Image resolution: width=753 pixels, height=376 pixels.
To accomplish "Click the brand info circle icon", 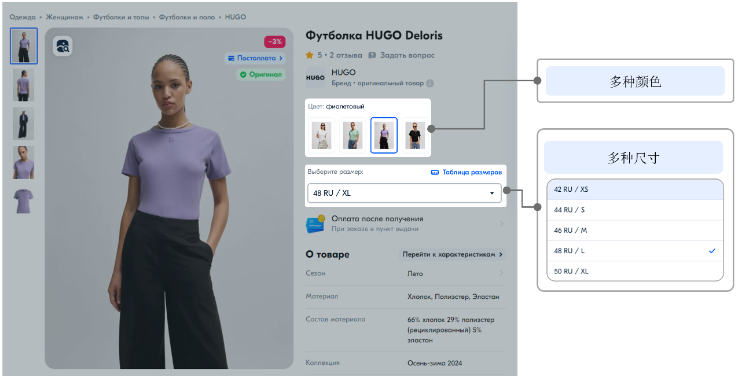I will point(430,84).
